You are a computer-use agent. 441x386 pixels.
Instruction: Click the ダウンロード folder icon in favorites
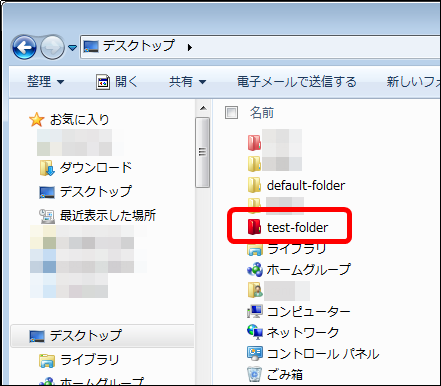point(47,168)
